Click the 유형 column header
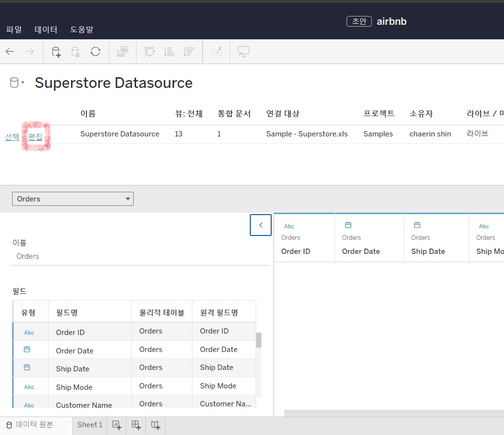The image size is (504, 435). point(28,313)
